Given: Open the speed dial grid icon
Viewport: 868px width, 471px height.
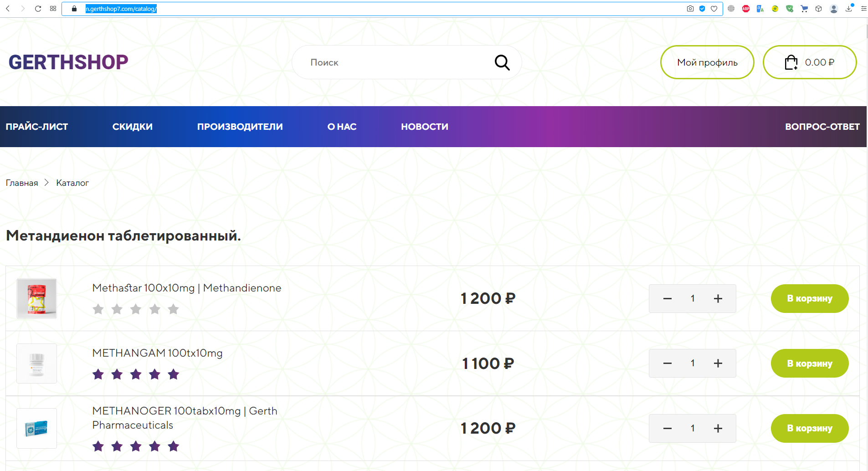Looking at the screenshot, I should (x=53, y=9).
